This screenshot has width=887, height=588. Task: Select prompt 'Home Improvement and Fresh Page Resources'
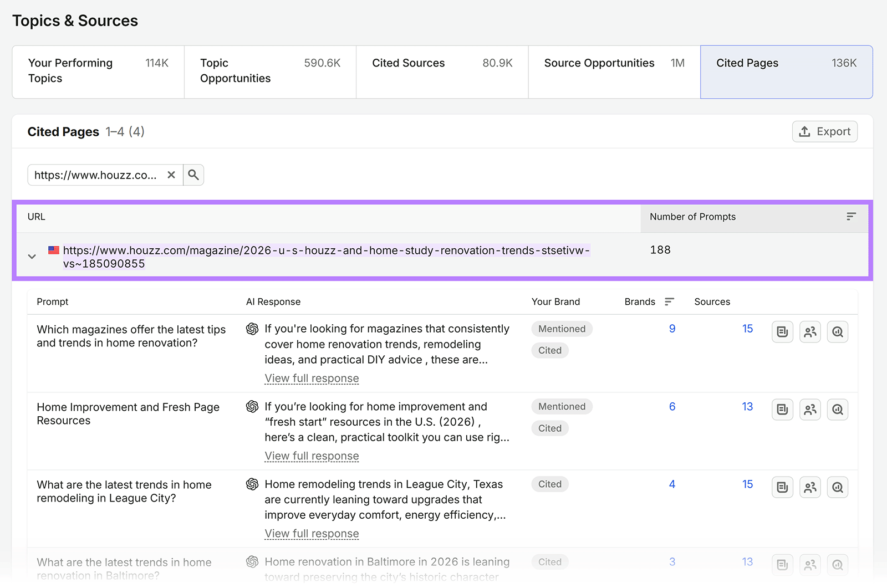pos(128,413)
